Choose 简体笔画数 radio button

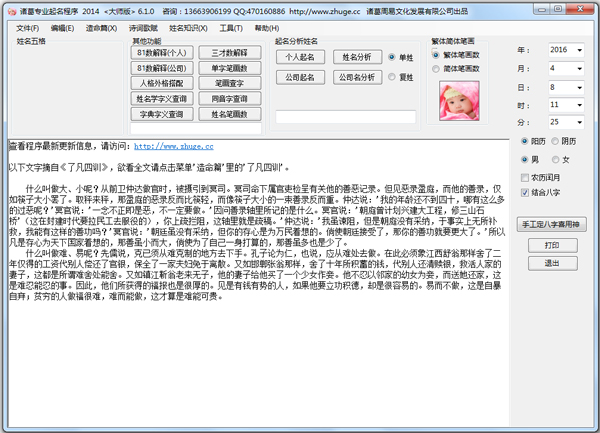point(437,67)
